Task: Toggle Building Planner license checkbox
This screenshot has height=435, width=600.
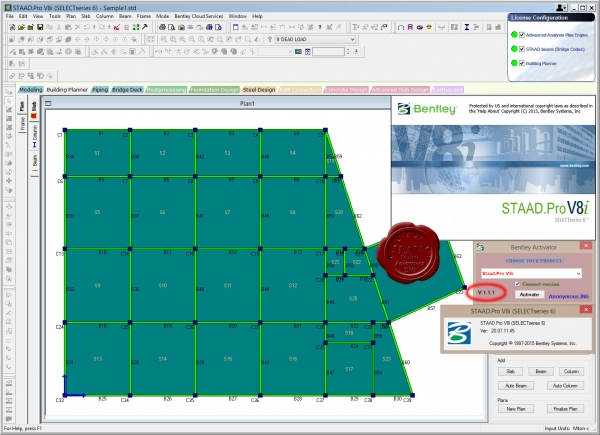Action: coord(522,63)
